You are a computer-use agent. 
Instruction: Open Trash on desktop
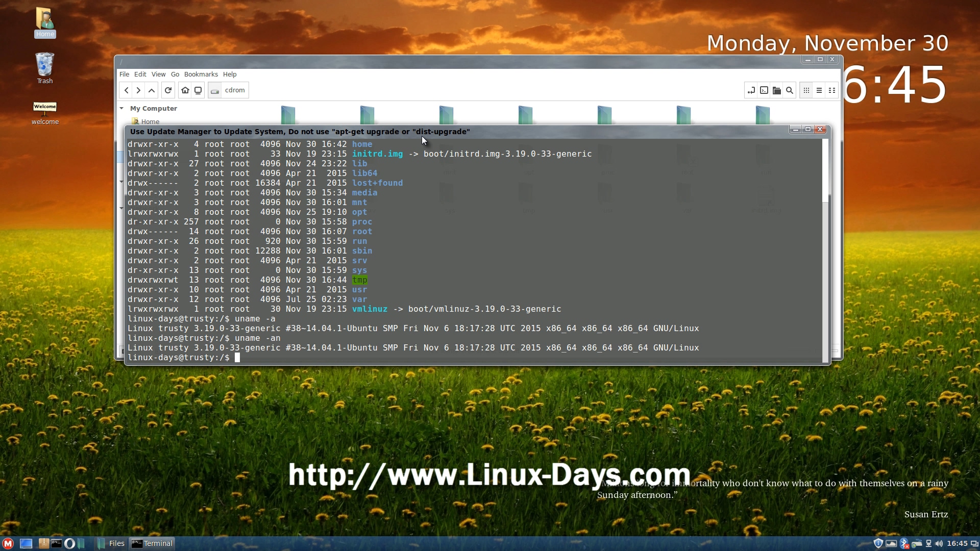[x=45, y=68]
